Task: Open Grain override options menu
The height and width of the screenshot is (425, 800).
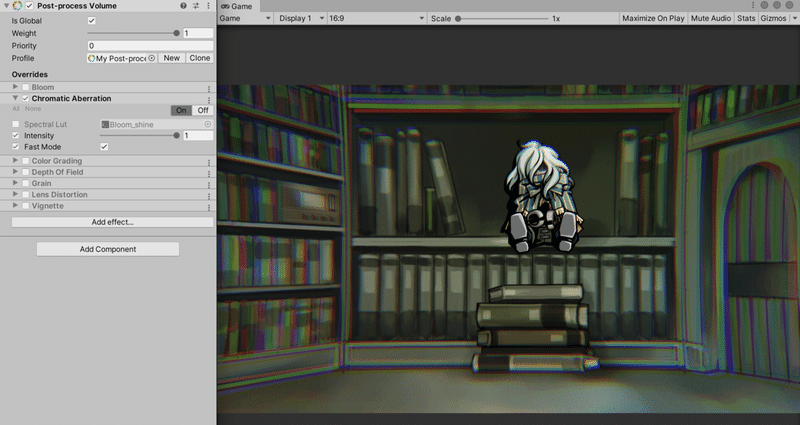Action: pyautogui.click(x=209, y=184)
